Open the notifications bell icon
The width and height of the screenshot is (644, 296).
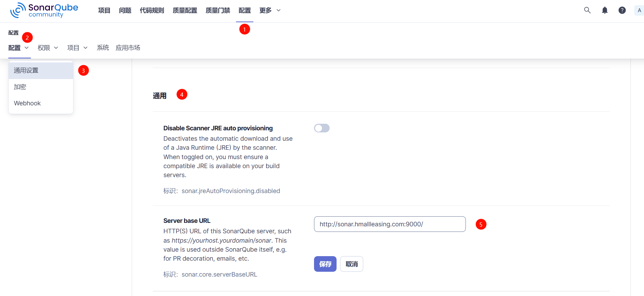click(604, 10)
